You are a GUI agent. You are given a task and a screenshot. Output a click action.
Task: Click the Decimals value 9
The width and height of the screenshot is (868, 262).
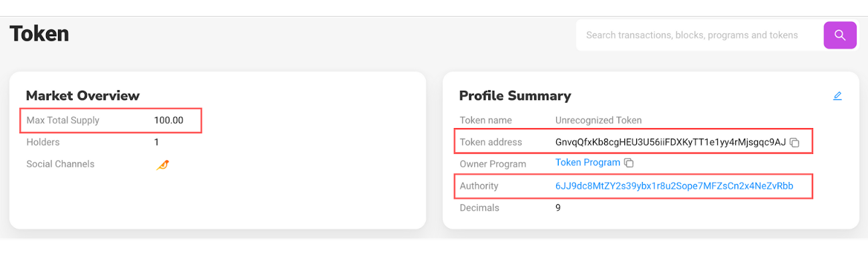pos(558,207)
